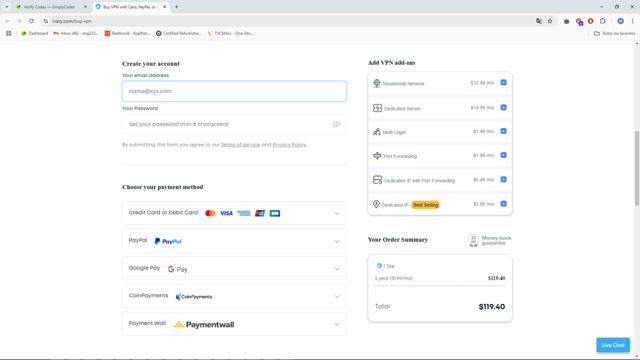Click the PayPal logo

tap(168, 241)
